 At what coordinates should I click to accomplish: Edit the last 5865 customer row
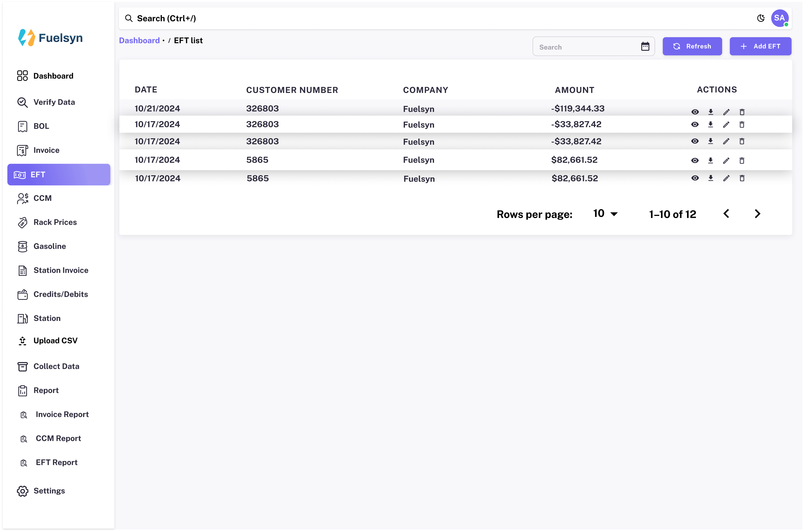pos(726,178)
